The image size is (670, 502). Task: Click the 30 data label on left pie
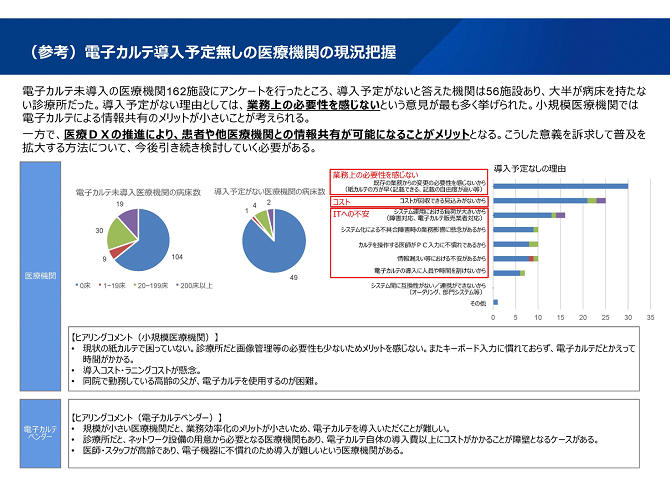click(x=99, y=231)
